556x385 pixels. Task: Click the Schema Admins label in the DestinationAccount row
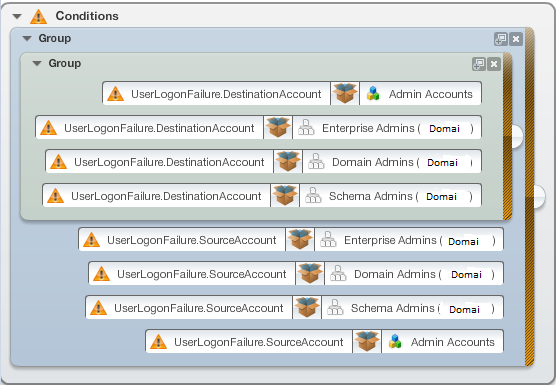371,196
